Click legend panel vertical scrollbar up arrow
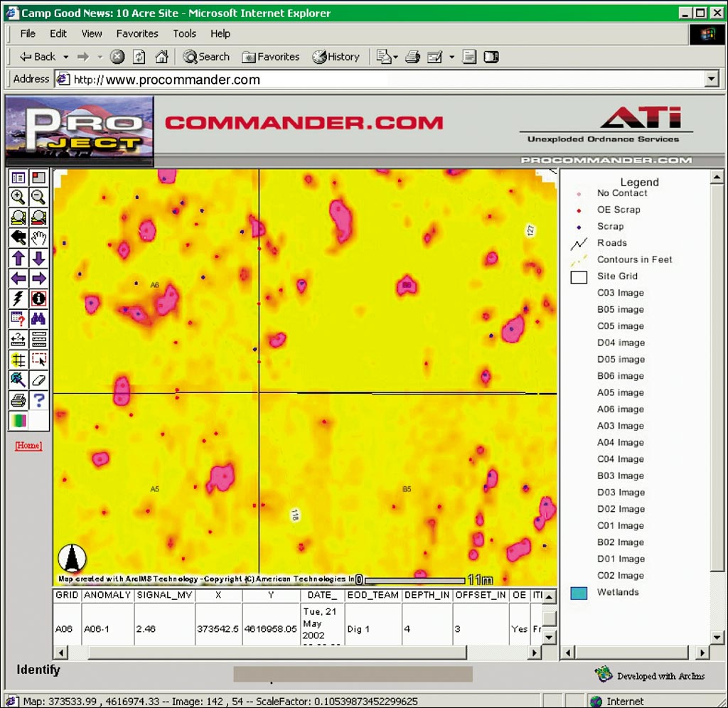 coord(717,177)
